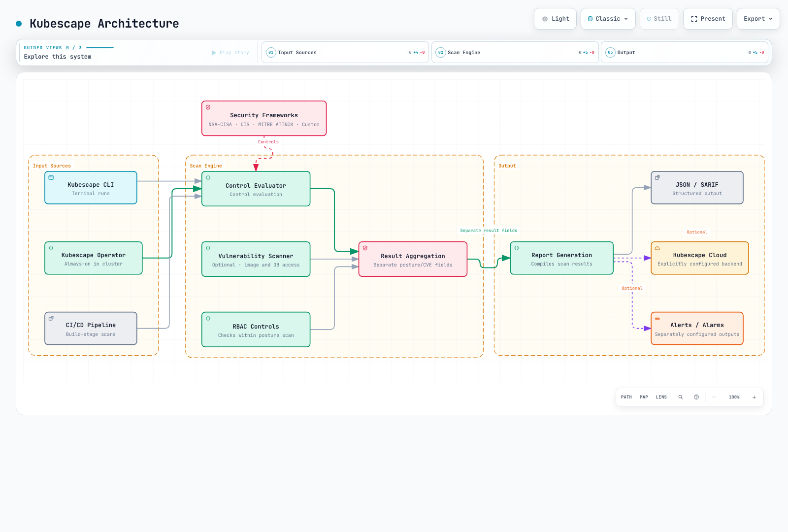This screenshot has width=788, height=532.
Task: Enable the LENS view mode
Action: click(661, 397)
